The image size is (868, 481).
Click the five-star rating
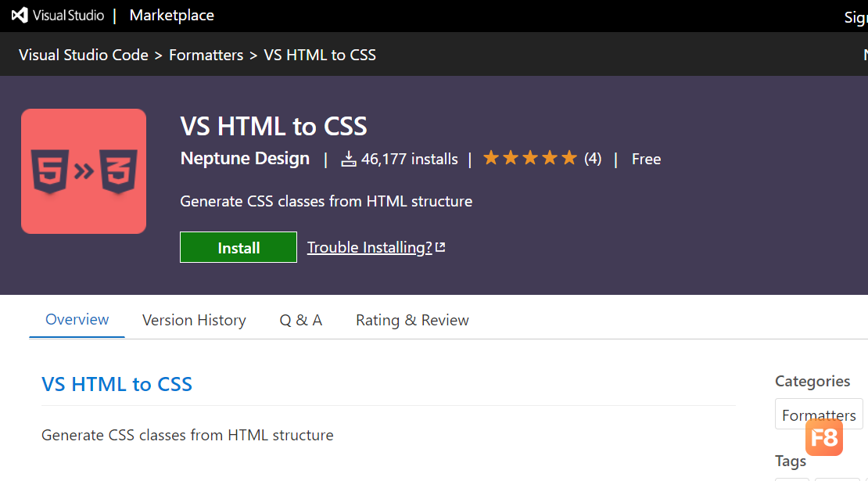point(529,158)
